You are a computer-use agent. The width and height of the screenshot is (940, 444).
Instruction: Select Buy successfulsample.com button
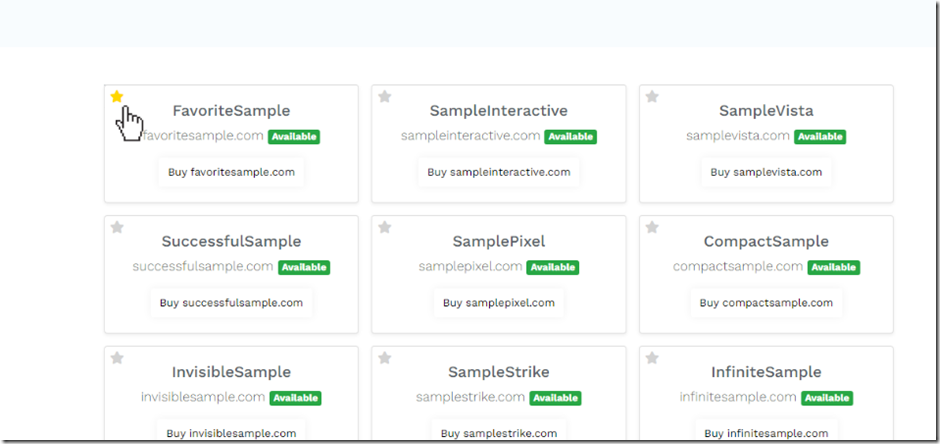(231, 303)
